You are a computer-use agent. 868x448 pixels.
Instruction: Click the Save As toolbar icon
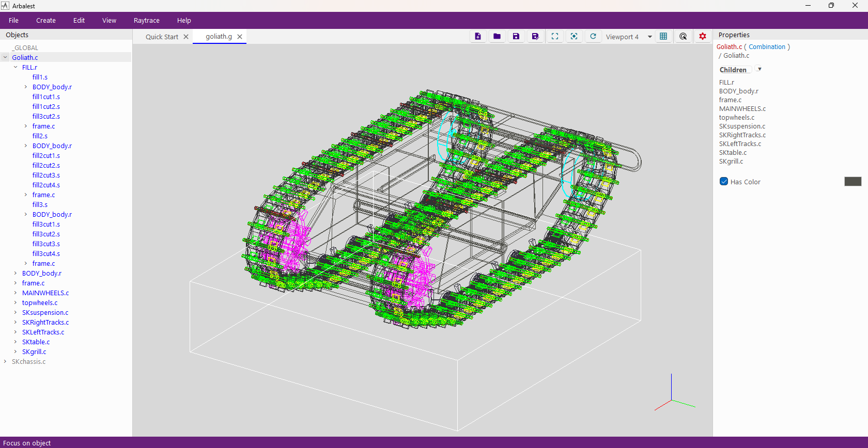click(x=535, y=37)
